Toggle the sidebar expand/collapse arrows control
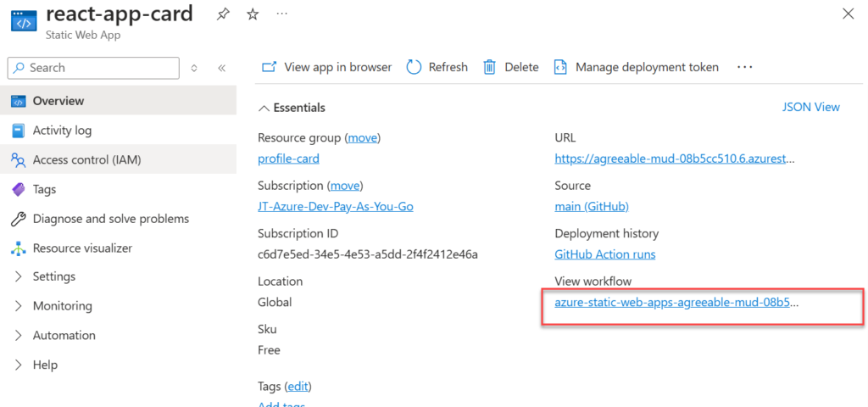 coord(194,68)
